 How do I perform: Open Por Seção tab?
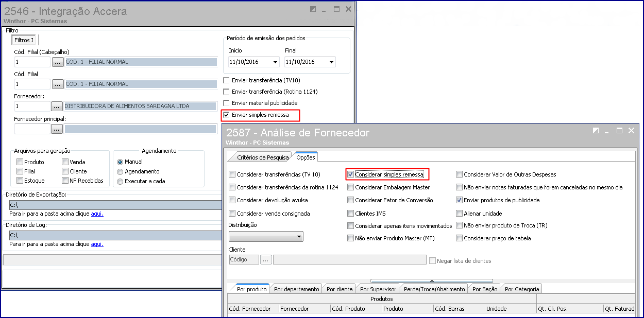point(485,289)
